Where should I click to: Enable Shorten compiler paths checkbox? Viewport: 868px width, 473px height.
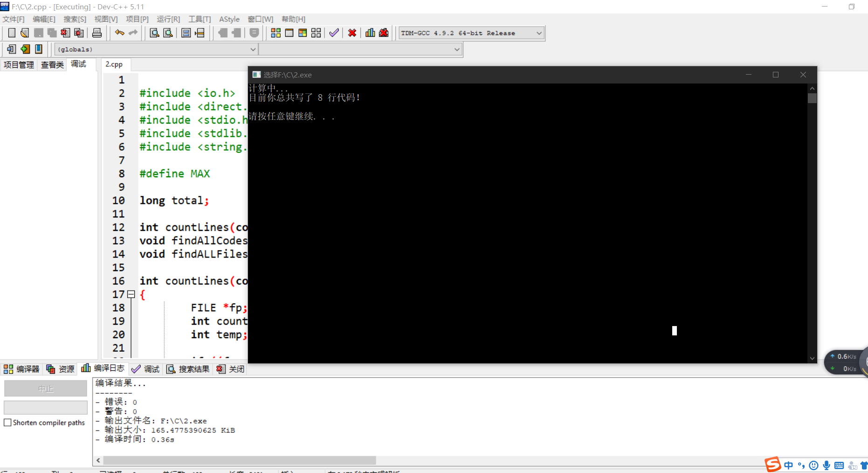(x=7, y=423)
